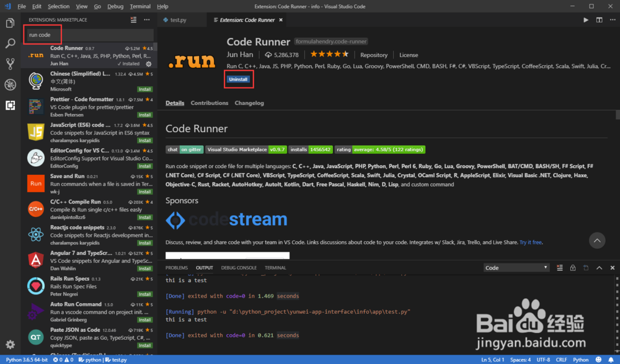Clear the extension search results filter icon
Viewport: 620px width, 364px height.
click(135, 20)
